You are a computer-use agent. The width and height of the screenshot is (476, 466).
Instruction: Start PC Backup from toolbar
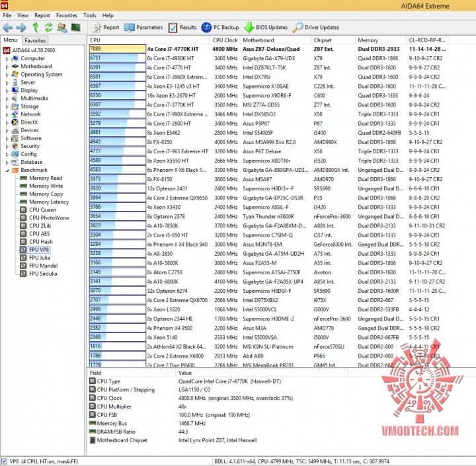point(220,27)
